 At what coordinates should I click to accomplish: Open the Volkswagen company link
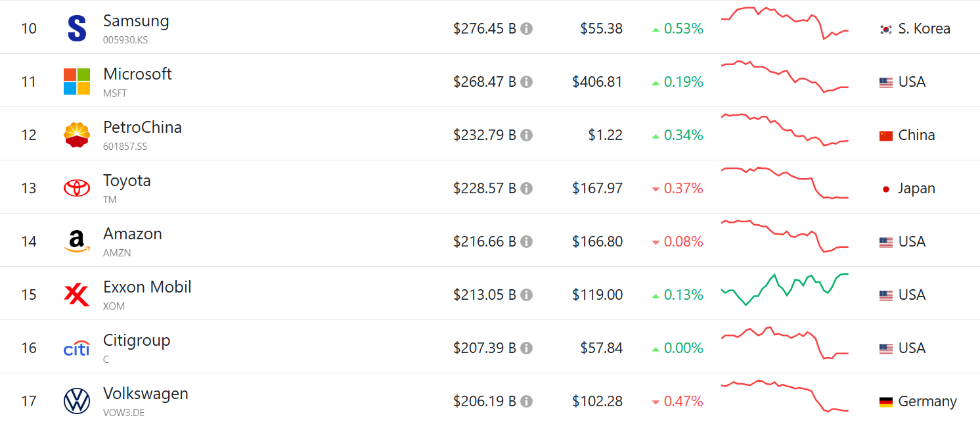pyautogui.click(x=146, y=394)
